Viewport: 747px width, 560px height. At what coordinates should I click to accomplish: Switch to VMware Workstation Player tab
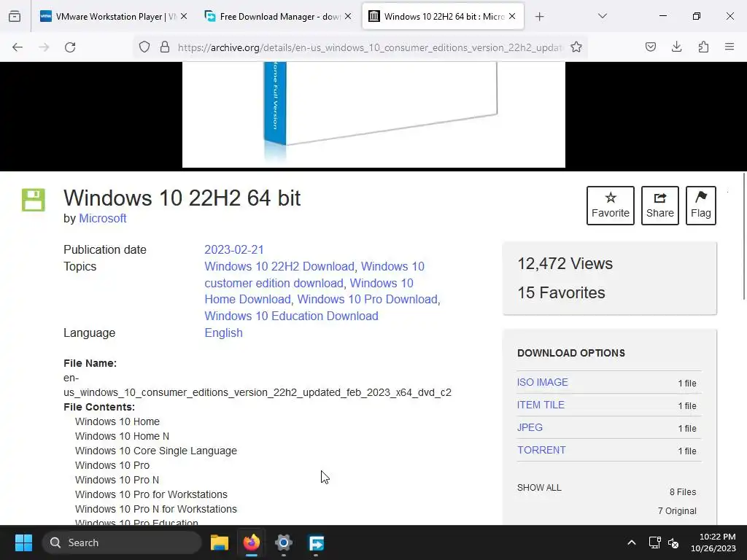click(x=113, y=16)
